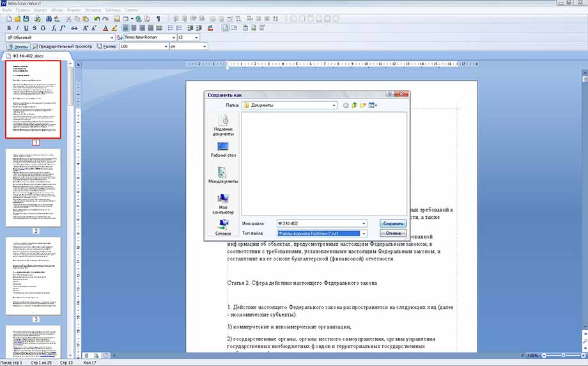This screenshot has height=366, width=588.
Task: Expand the Папка Документы folder dropdown
Action: click(334, 106)
